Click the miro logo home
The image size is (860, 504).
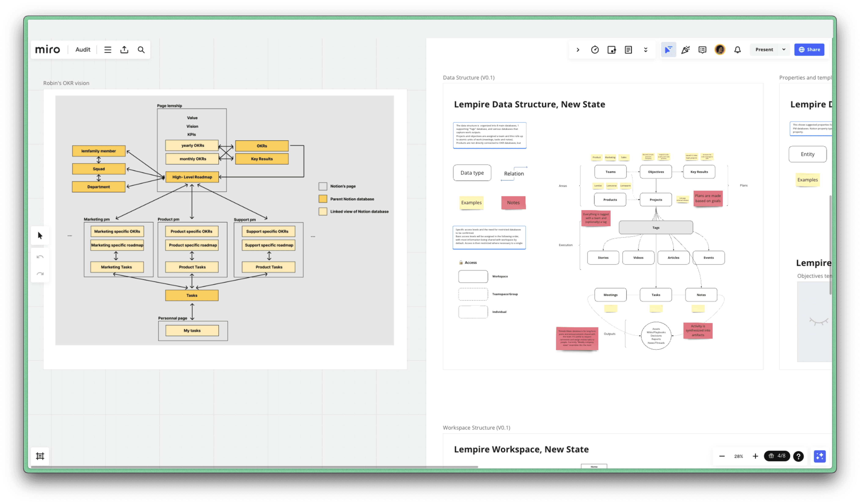tap(47, 49)
